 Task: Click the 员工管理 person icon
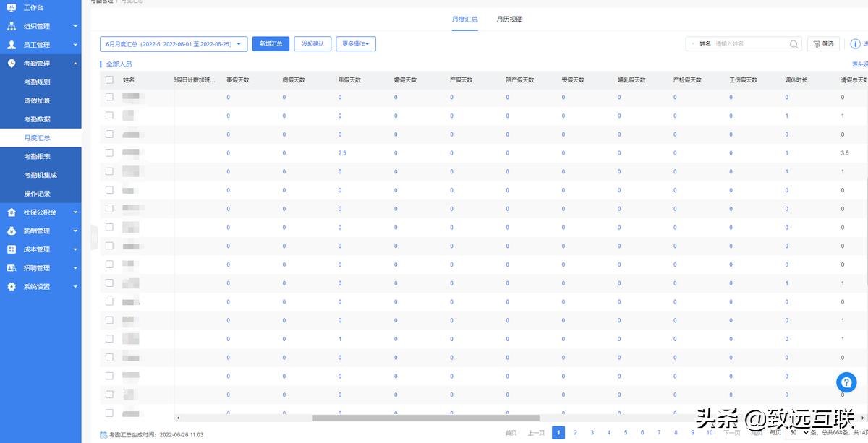pyautogui.click(x=11, y=45)
